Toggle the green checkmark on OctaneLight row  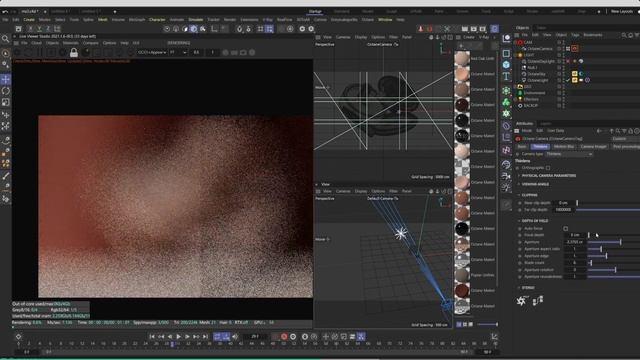(x=568, y=80)
